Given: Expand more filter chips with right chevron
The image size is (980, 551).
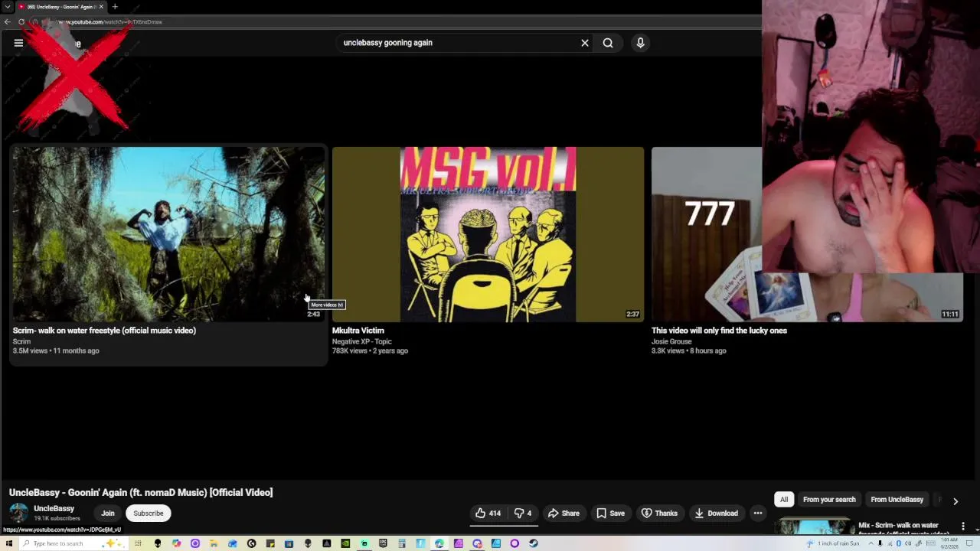Looking at the screenshot, I should 955,501.
